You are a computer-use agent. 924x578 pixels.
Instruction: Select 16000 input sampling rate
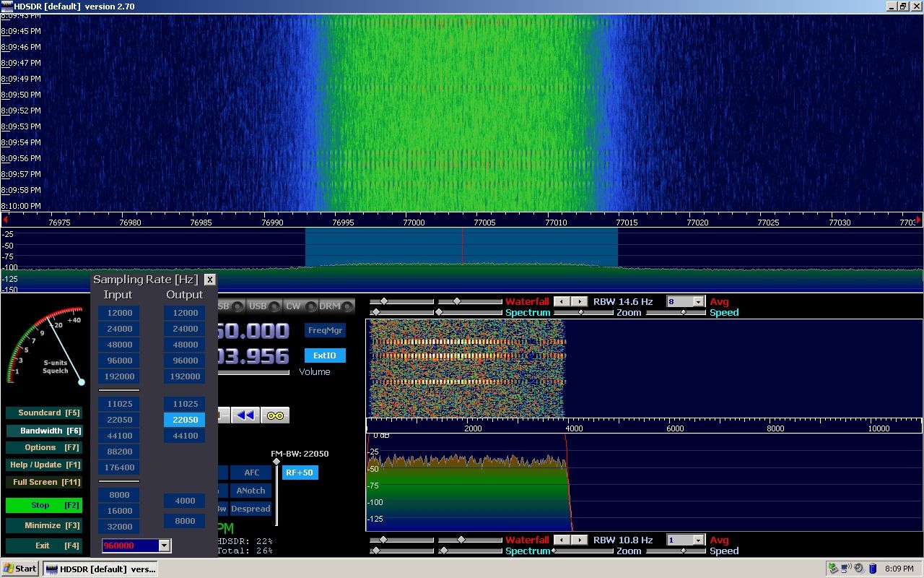click(x=120, y=511)
